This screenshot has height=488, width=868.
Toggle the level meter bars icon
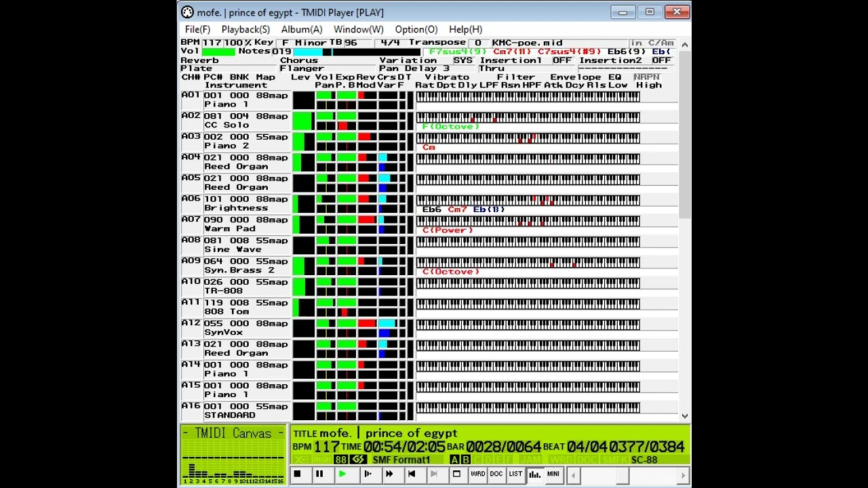click(535, 474)
